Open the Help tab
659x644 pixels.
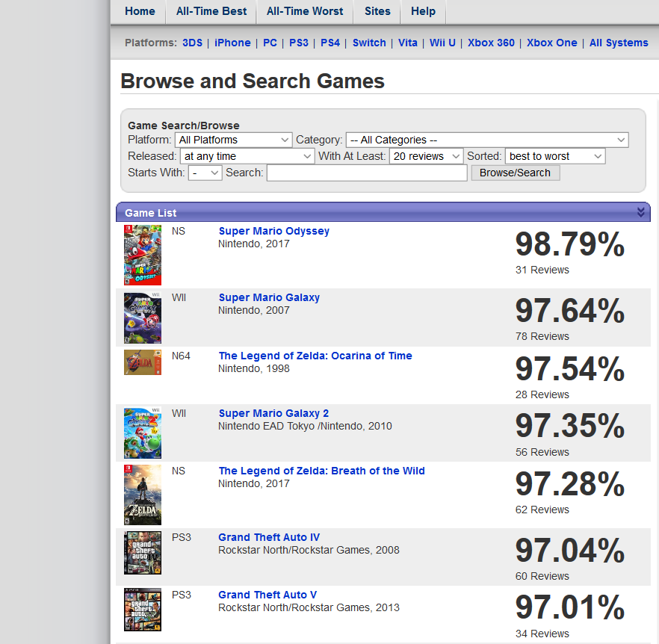(x=423, y=11)
